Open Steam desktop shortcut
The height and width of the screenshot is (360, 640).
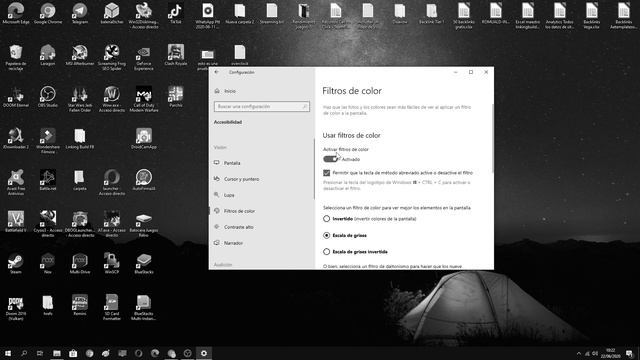click(x=16, y=263)
